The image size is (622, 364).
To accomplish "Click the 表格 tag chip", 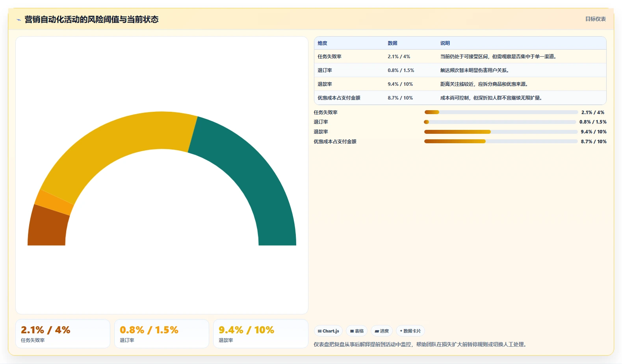I will coord(357,331).
